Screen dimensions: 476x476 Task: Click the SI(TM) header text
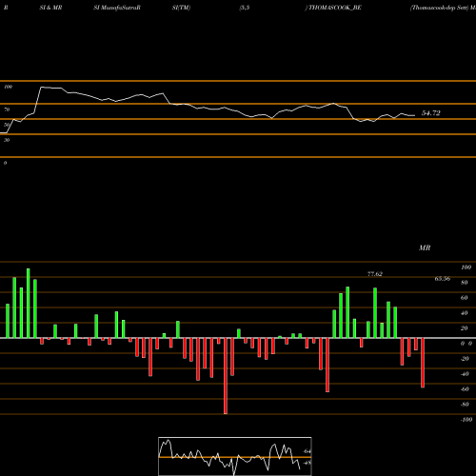click(181, 8)
